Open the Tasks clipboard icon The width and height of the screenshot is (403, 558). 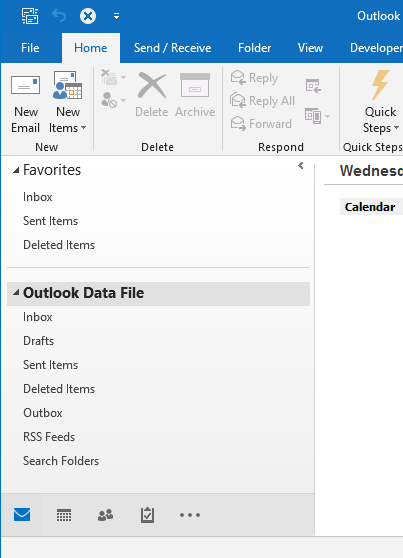(147, 515)
